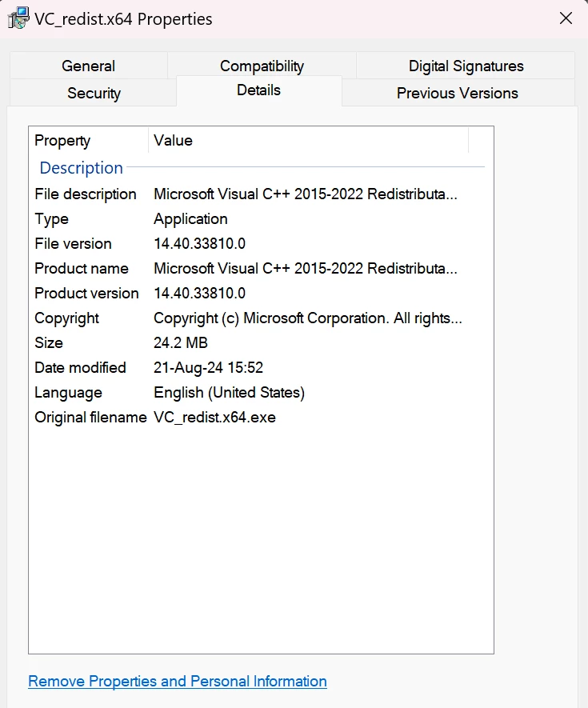
Task: Open the Compatibility tab
Action: point(262,66)
